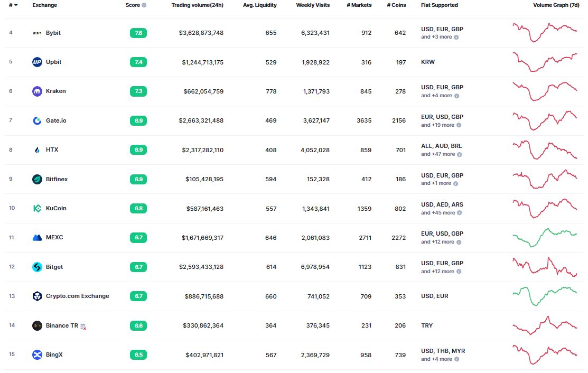Click the Bitfinex leaf logo icon

[37, 179]
